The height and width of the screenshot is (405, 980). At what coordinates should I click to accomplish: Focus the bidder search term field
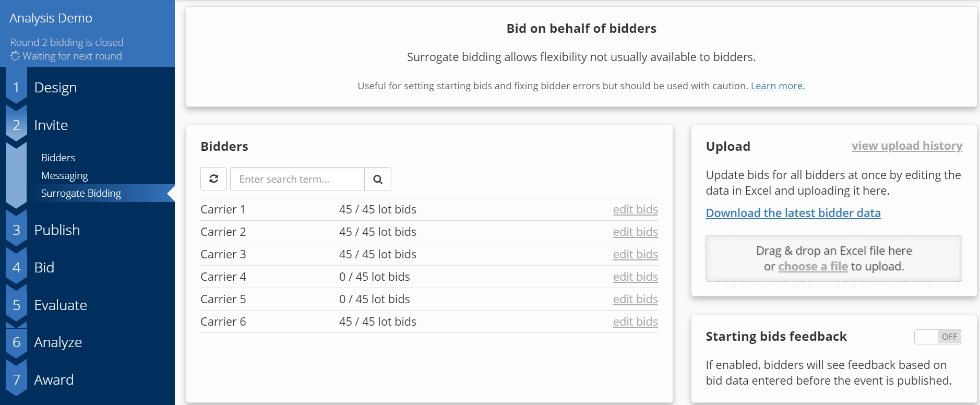pos(297,179)
